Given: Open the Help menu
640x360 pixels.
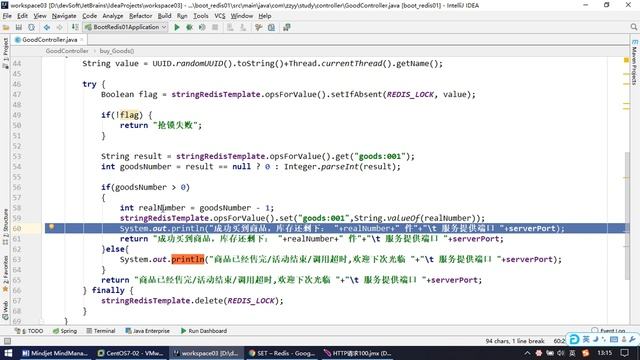Looking at the screenshot, I should point(264,16).
